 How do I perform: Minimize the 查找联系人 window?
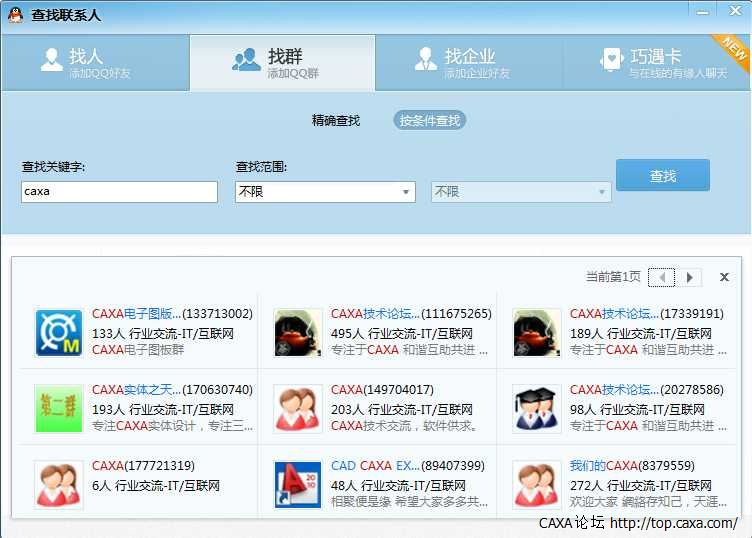[x=703, y=11]
